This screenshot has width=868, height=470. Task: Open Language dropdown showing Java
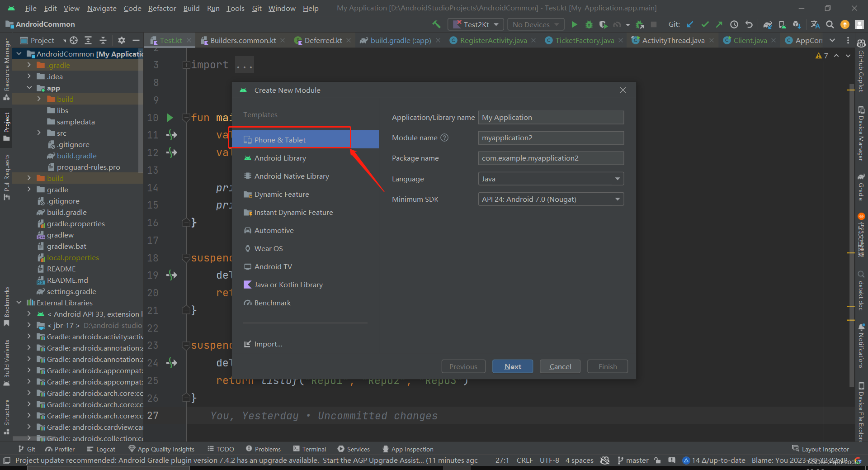coord(551,179)
